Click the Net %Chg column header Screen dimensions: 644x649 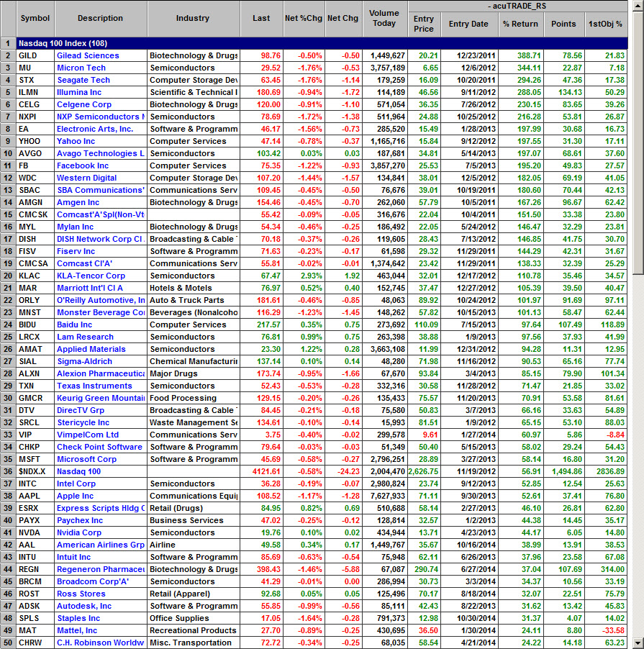[304, 19]
